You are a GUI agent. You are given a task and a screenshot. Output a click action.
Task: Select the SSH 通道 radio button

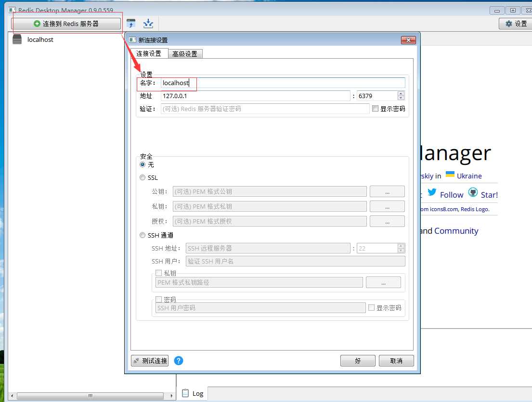tap(143, 235)
